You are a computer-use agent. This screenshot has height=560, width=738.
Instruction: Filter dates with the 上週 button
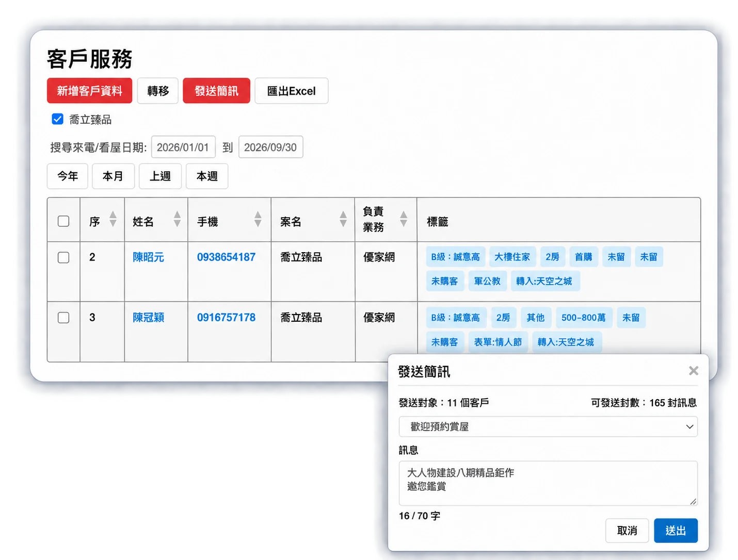pos(161,176)
